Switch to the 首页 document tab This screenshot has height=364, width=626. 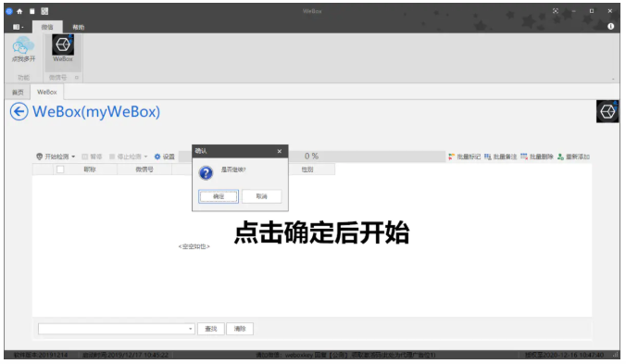click(x=18, y=93)
